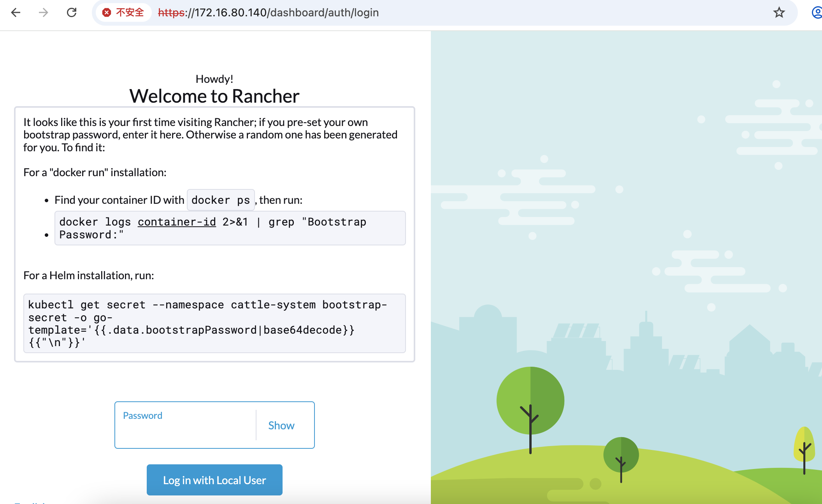
Task: Click the Howdy! greeting text
Action: coord(214,79)
